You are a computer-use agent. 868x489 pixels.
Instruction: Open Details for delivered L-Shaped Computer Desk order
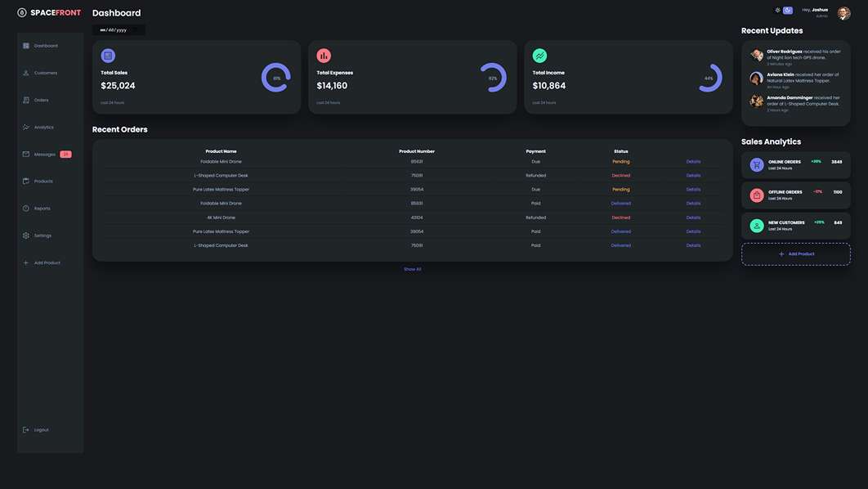694,245
